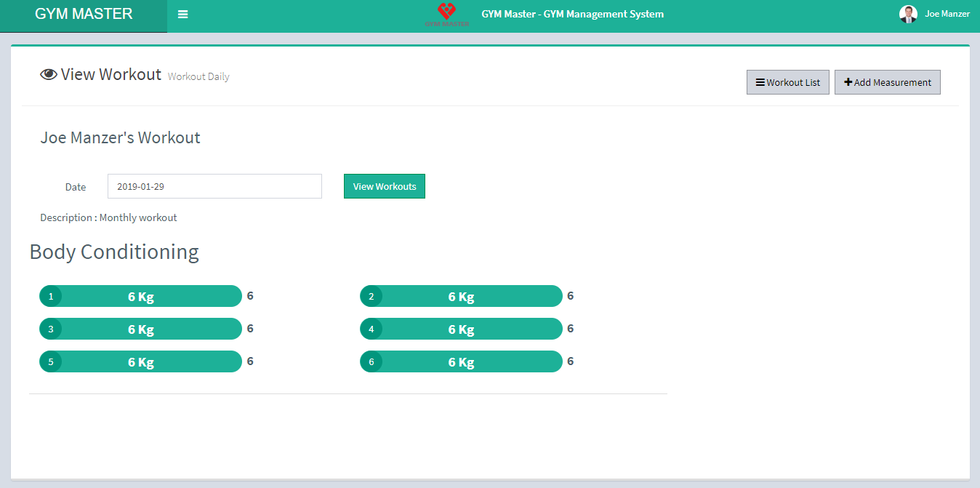The width and height of the screenshot is (980, 488).
Task: Click the GYM MASTER brand title
Action: [84, 15]
